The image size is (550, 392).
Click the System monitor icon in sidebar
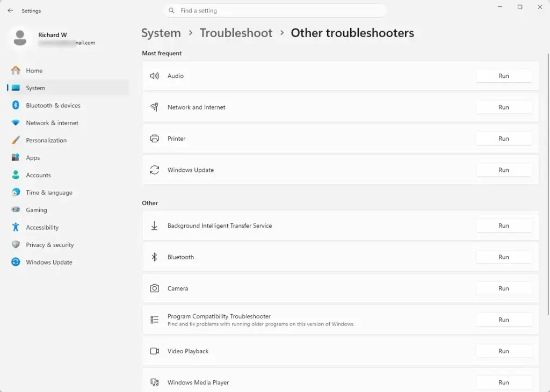point(16,88)
